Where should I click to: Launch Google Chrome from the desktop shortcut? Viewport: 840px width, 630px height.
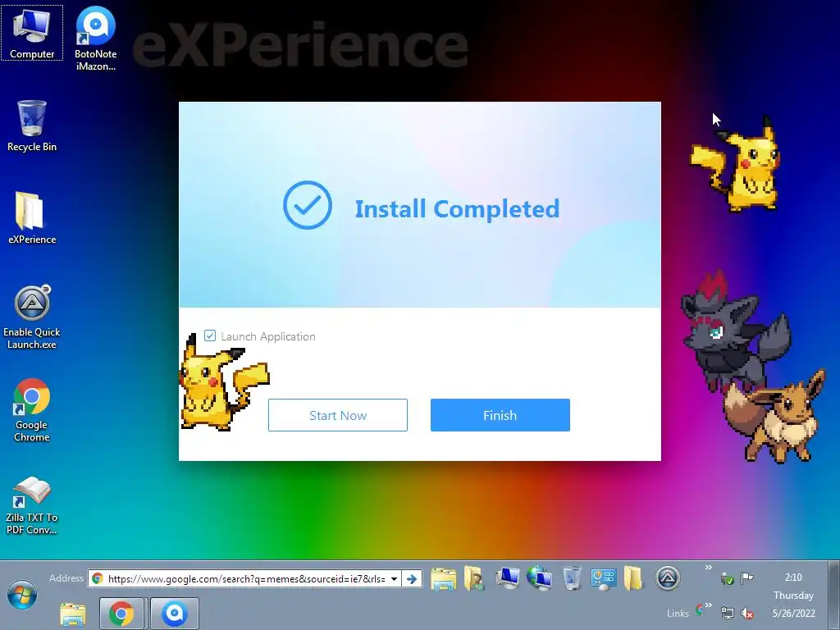coord(32,410)
